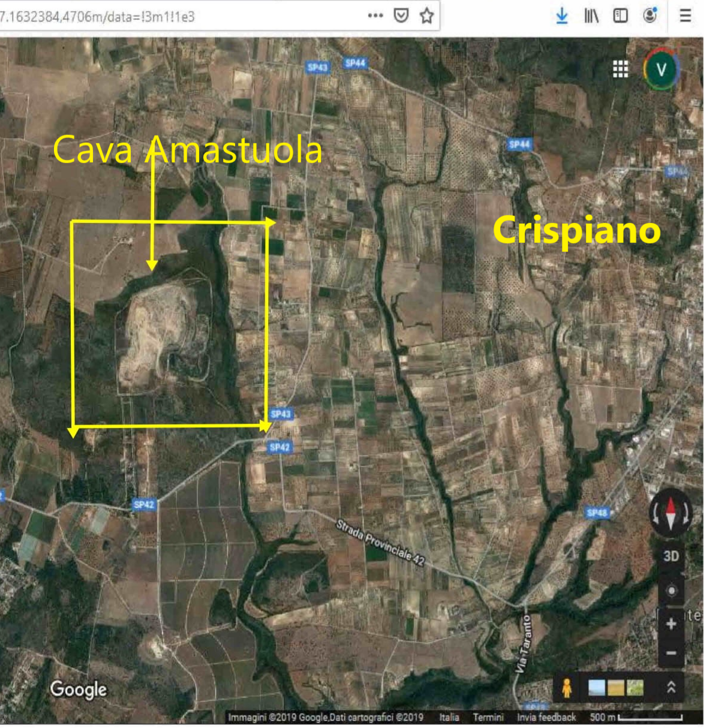Open the Firefox library icon
The image size is (728, 728).
[591, 16]
